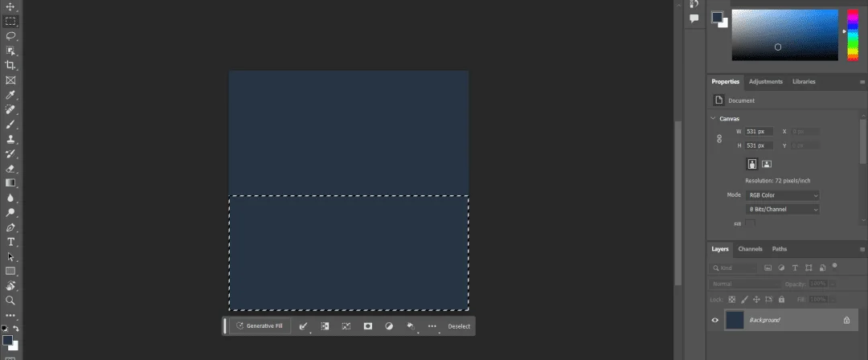Click the color picker saturation field
Viewport: 868px width, 360px height.
pyautogui.click(x=784, y=35)
